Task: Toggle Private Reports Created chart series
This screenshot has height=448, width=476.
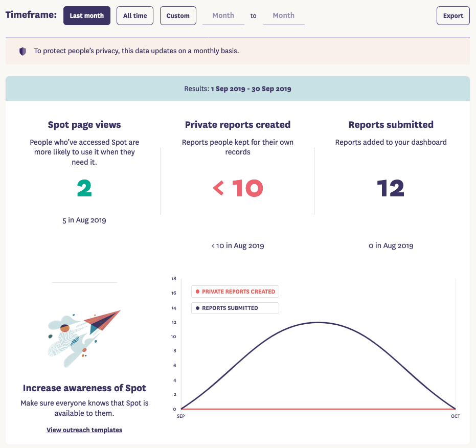Action: coord(235,292)
